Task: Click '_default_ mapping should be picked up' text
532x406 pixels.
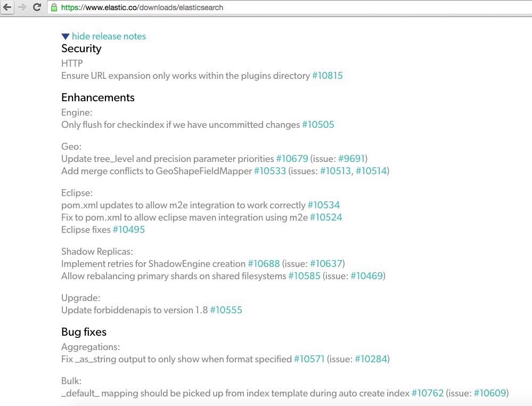Action: coord(142,393)
